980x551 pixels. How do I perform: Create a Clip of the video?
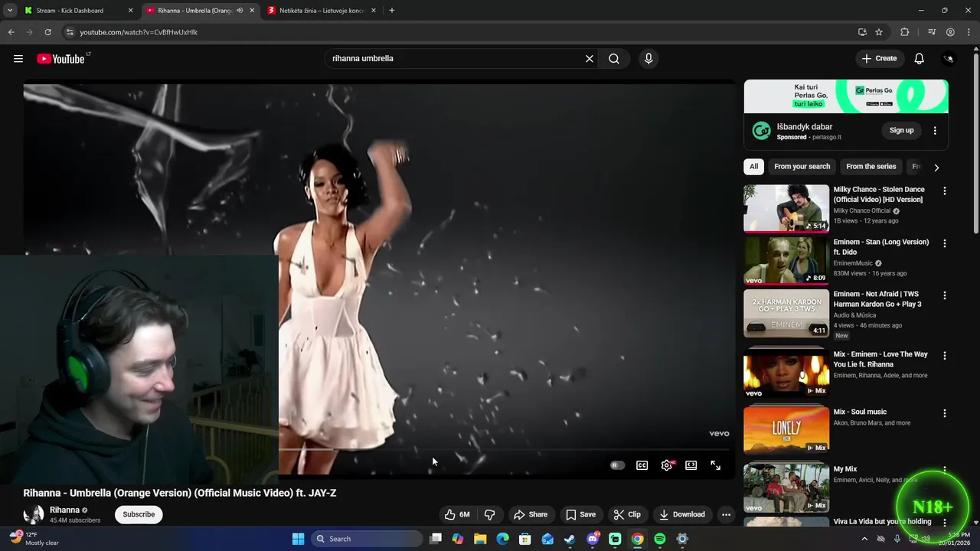(x=627, y=514)
